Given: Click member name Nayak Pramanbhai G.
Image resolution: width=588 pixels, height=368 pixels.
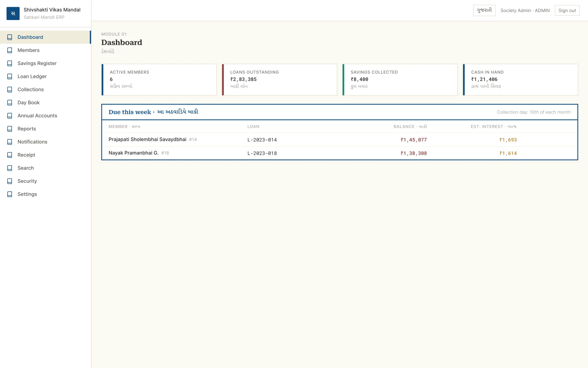Looking at the screenshot, I should (x=133, y=153).
